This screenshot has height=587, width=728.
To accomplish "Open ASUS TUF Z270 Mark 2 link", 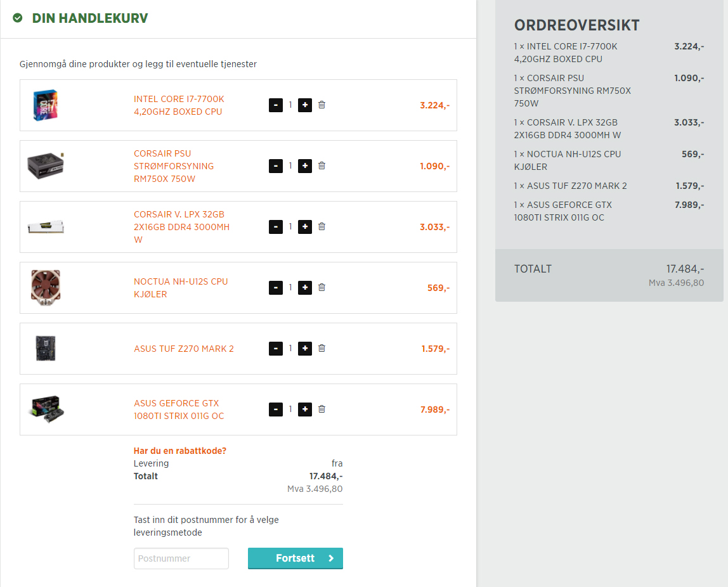I will [x=184, y=349].
